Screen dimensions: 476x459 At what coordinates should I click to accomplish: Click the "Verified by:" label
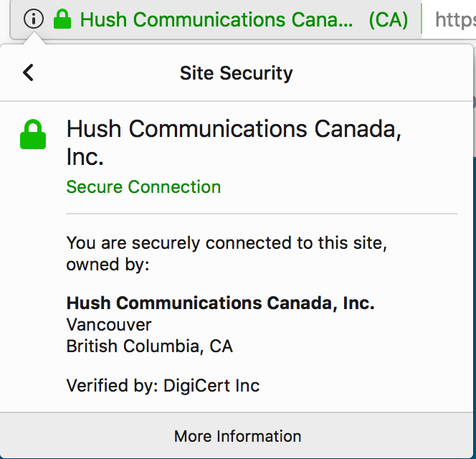tap(110, 386)
